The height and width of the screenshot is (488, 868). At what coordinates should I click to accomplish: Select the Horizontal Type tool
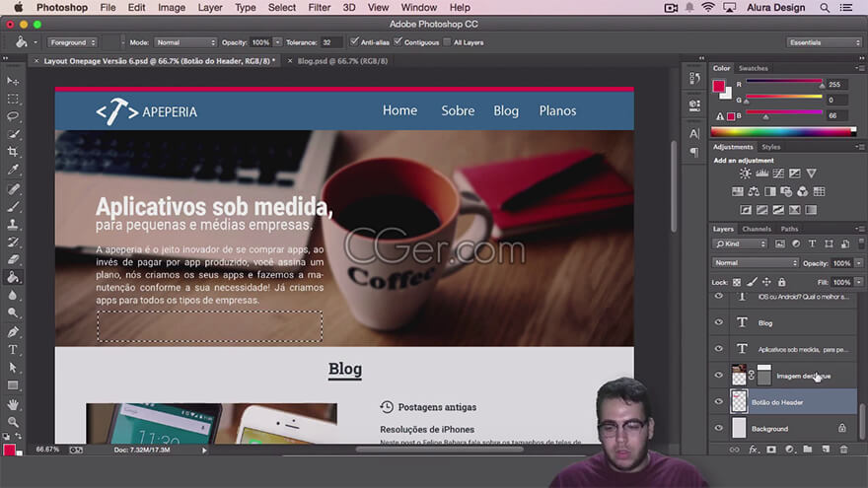tap(13, 350)
